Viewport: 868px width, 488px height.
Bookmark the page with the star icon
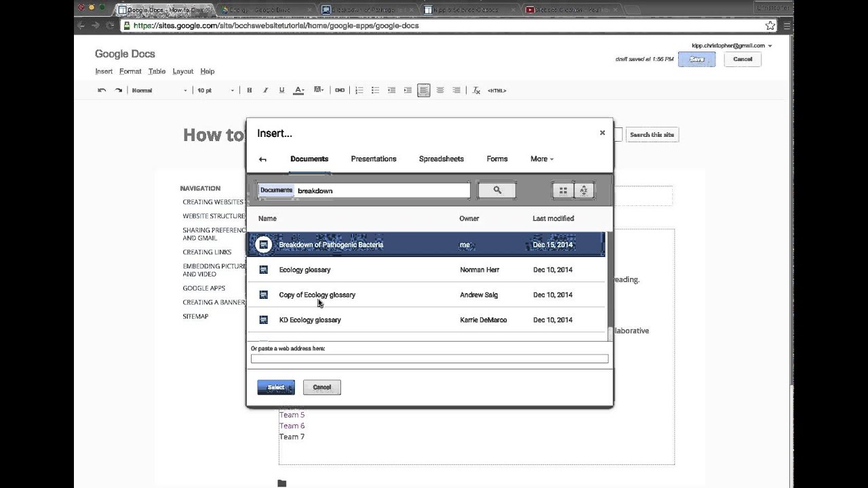click(x=770, y=26)
